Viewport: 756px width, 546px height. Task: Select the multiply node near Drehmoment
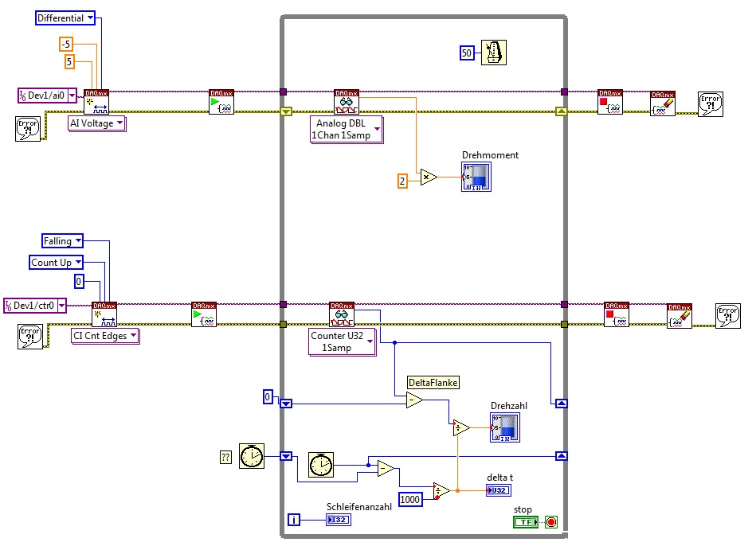(428, 177)
